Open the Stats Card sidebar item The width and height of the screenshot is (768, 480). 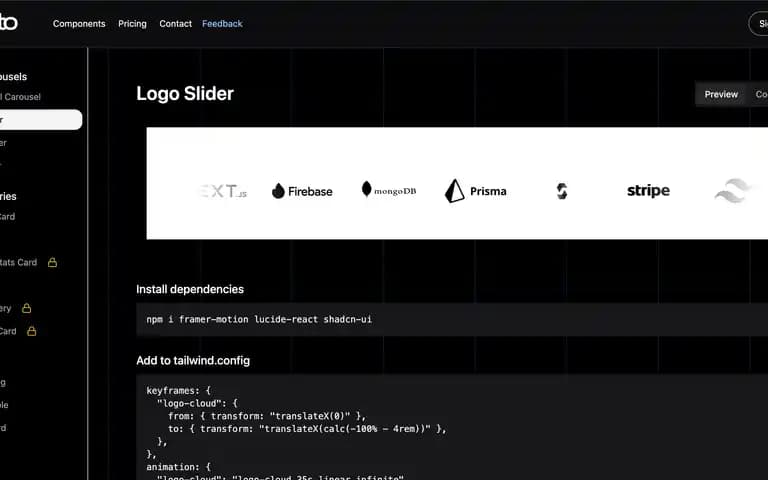19,263
